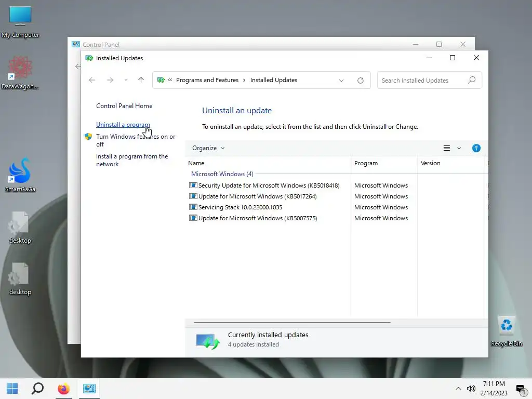This screenshot has height=399, width=532.
Task: Sort by the Name column header
Action: [268, 163]
